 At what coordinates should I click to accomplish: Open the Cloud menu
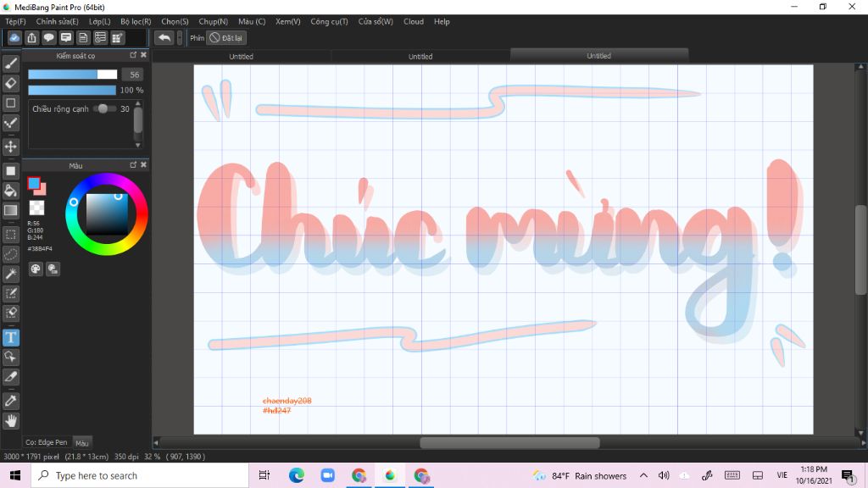click(414, 21)
